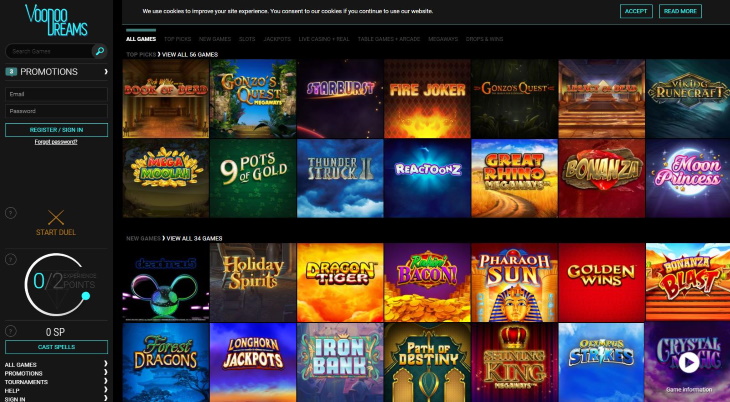Open the Holiday Spirits game
The height and width of the screenshot is (402, 730).
pyautogui.click(x=253, y=282)
